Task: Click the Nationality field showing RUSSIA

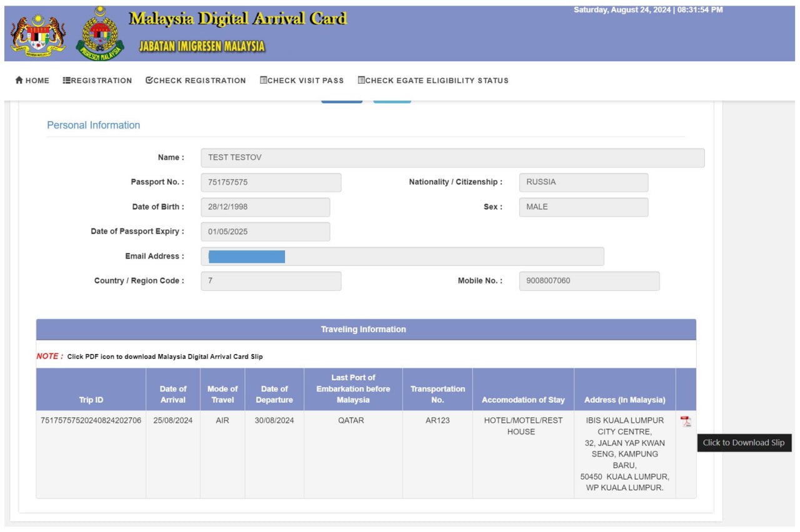Action: click(584, 182)
